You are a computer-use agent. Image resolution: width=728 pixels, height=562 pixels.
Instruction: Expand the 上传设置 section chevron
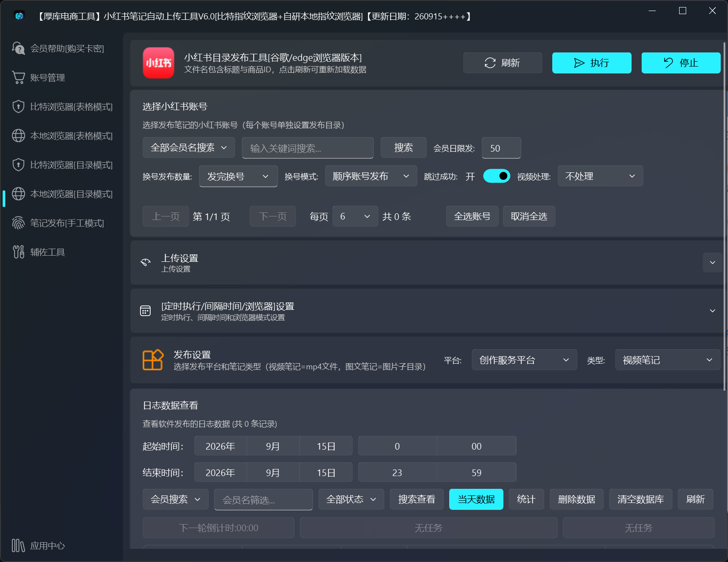tap(712, 263)
